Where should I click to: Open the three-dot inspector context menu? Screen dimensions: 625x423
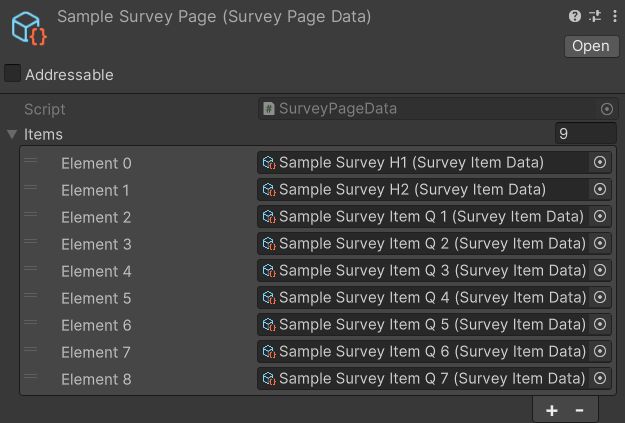pyautogui.click(x=615, y=16)
